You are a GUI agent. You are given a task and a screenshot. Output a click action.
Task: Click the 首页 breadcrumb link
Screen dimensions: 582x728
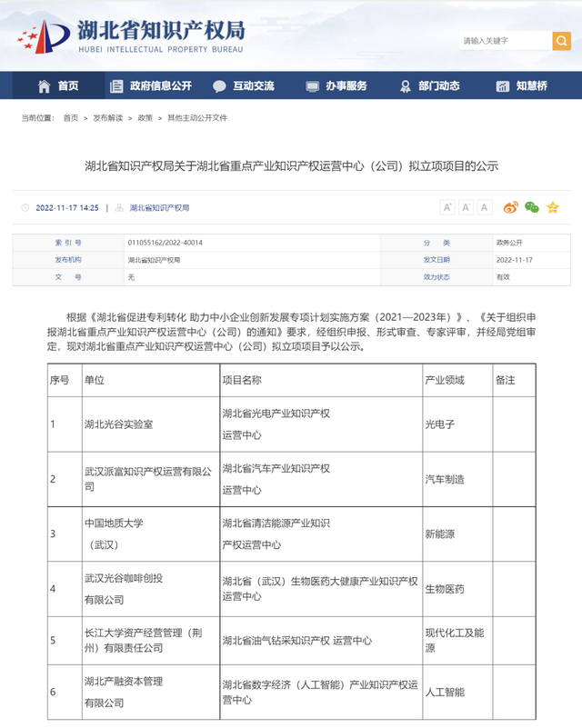coord(70,118)
